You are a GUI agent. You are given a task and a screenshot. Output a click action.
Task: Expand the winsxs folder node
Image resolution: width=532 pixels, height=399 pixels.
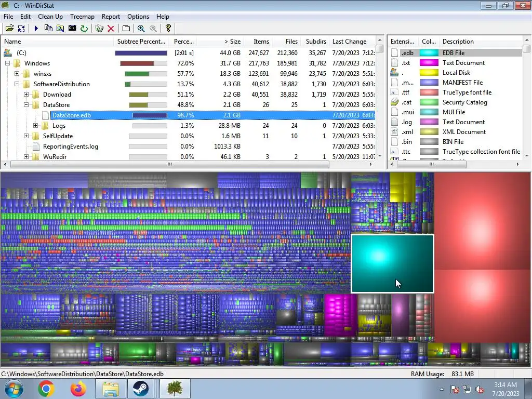[x=17, y=74]
